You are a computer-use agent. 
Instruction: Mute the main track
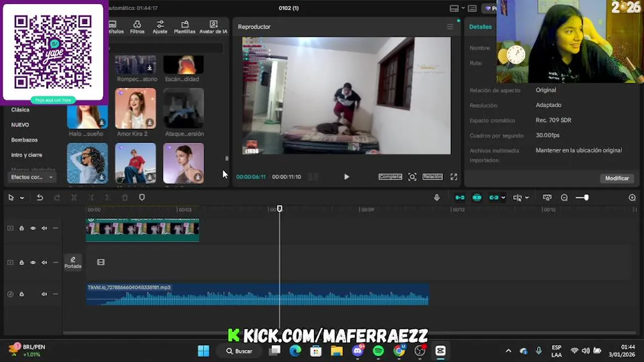pos(44,262)
